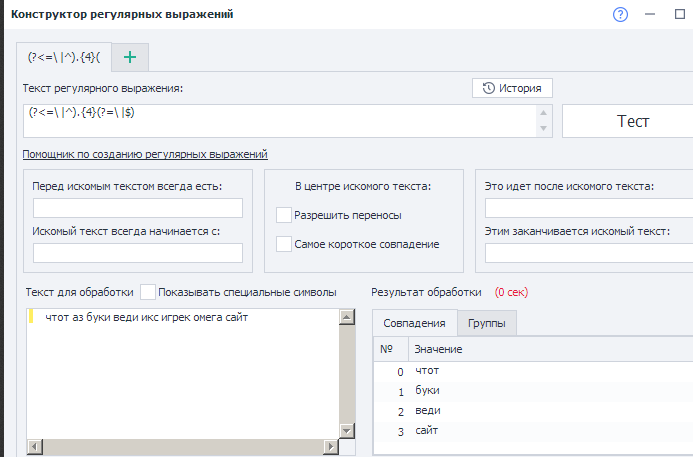
Task: Open help via the question mark icon
Action: pyautogui.click(x=620, y=15)
